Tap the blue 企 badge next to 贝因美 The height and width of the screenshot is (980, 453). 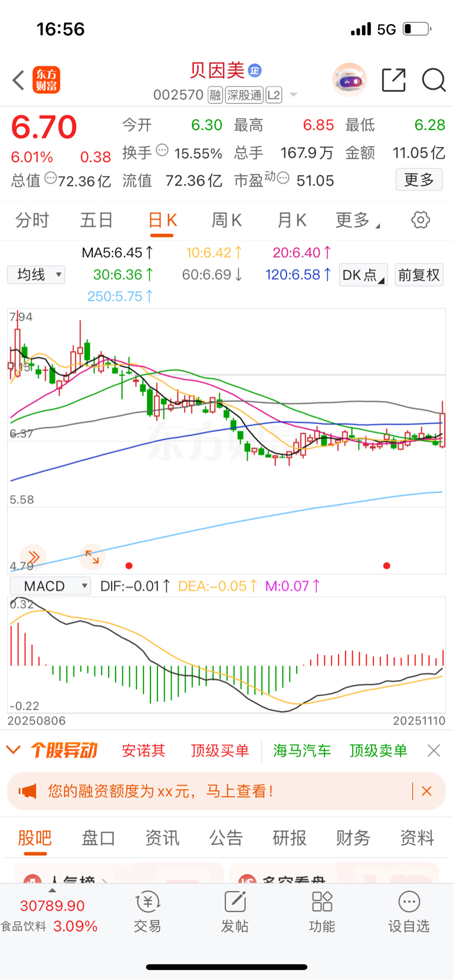point(254,71)
